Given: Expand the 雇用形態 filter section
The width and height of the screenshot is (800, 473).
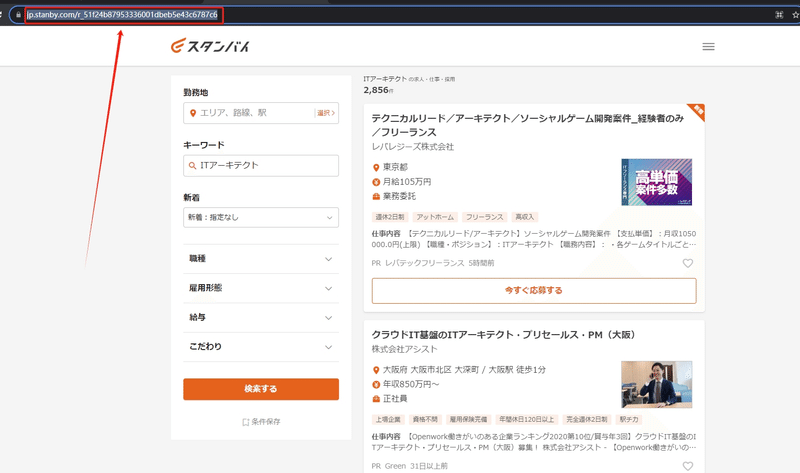Looking at the screenshot, I should 261,288.
